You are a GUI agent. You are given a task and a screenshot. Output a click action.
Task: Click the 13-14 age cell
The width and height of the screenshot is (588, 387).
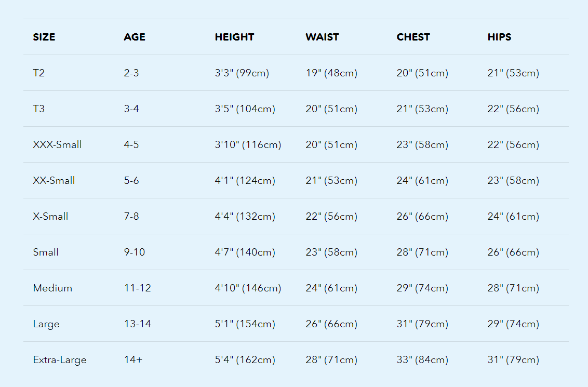(x=138, y=324)
